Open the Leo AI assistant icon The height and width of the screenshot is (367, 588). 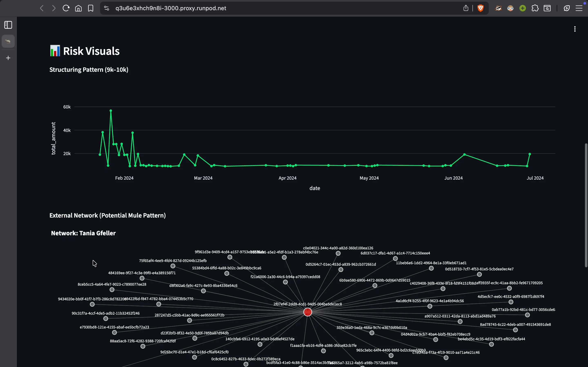pyautogui.click(x=567, y=8)
